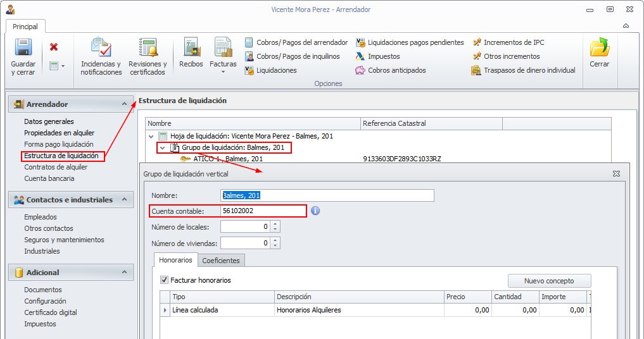Open Liquidaciones option
The height and width of the screenshot is (339, 644).
270,70
